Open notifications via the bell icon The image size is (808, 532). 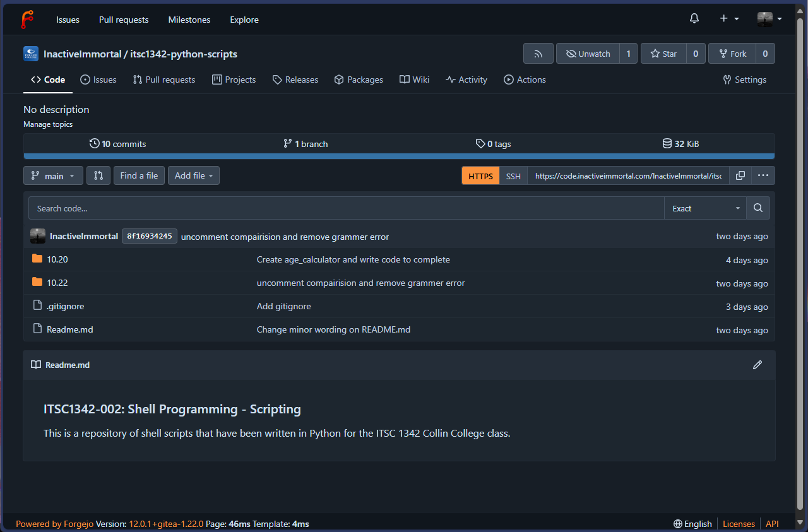coord(694,18)
